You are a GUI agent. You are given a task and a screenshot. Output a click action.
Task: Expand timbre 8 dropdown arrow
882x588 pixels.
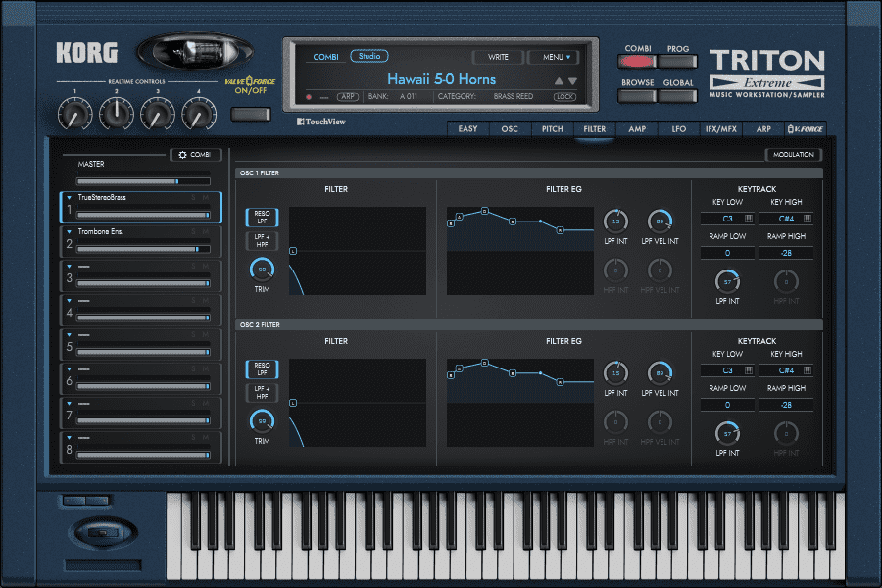[70, 438]
